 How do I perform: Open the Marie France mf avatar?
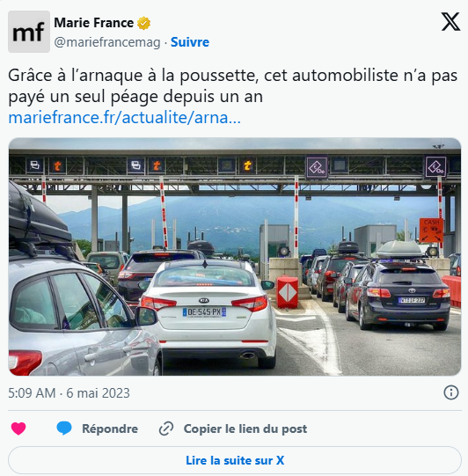click(29, 32)
